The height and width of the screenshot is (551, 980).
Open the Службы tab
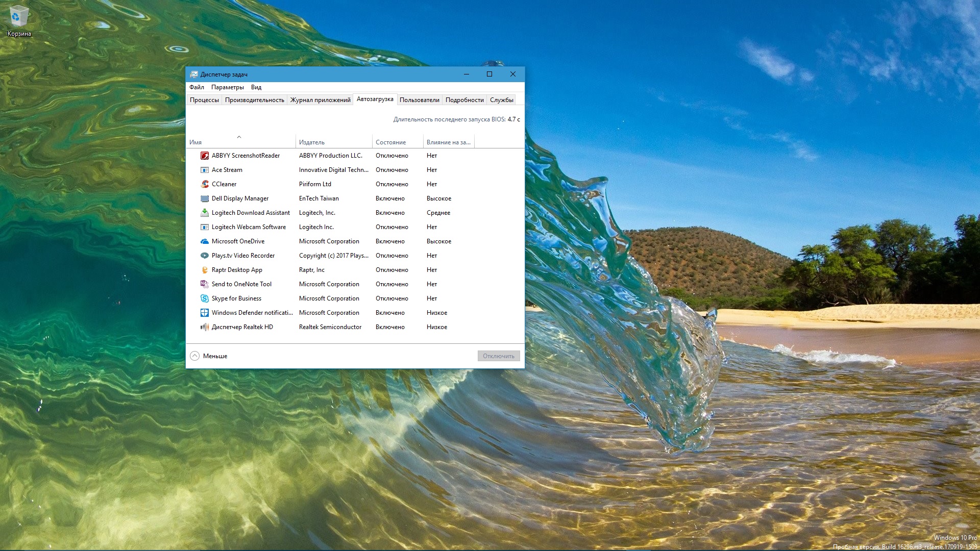[x=501, y=100]
